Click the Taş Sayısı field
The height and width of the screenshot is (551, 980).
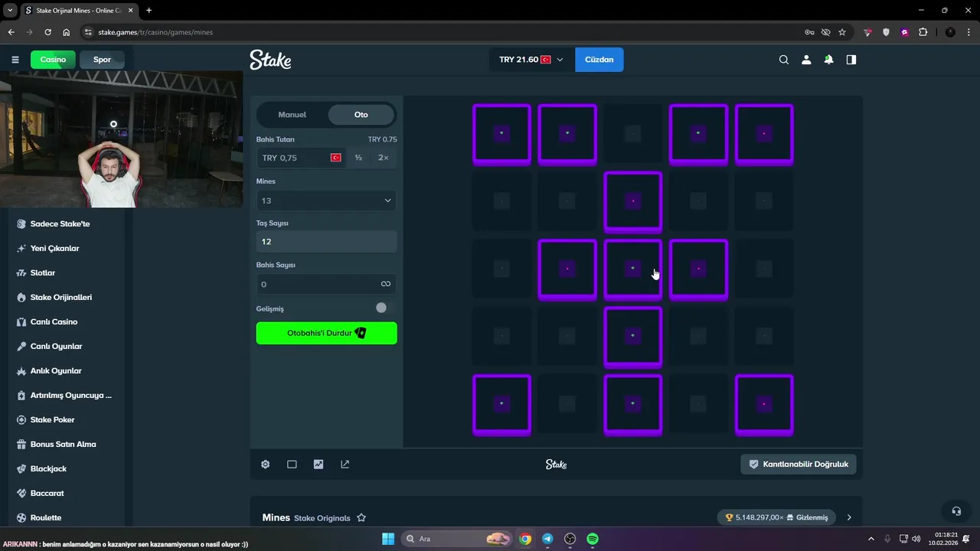tap(326, 241)
